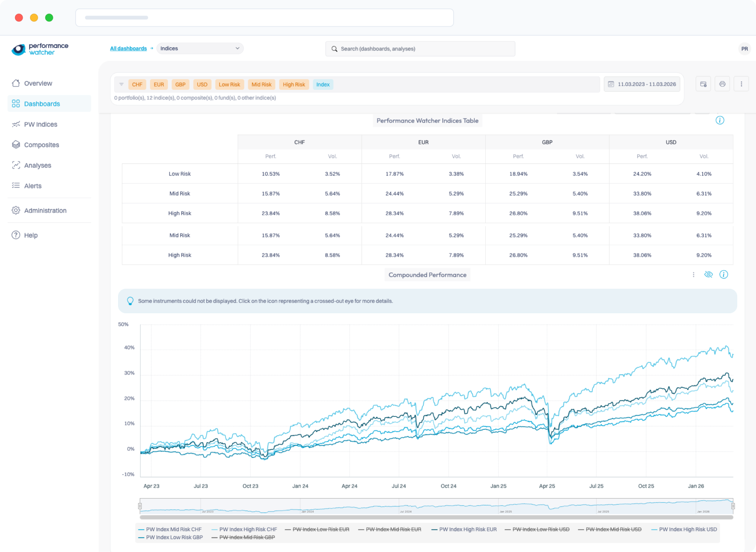Click the right handle of range slider

click(733, 506)
